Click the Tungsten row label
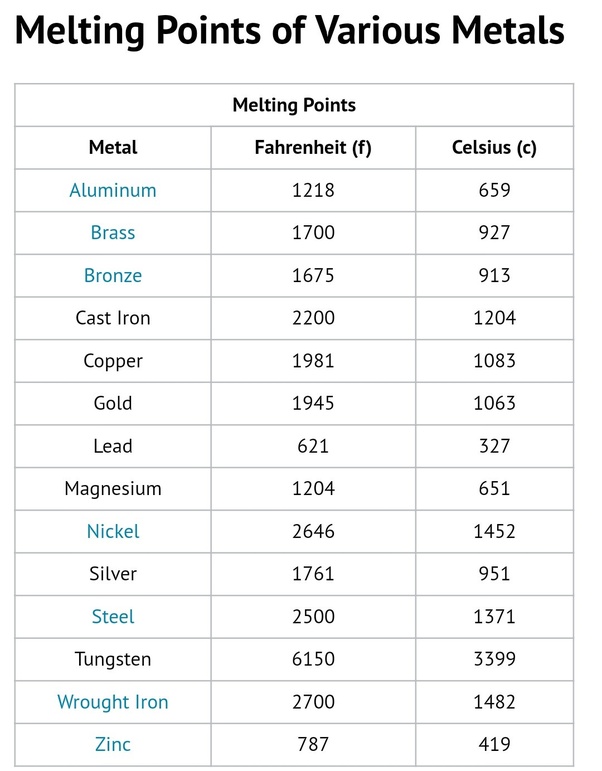The height and width of the screenshot is (771, 602). (x=113, y=660)
